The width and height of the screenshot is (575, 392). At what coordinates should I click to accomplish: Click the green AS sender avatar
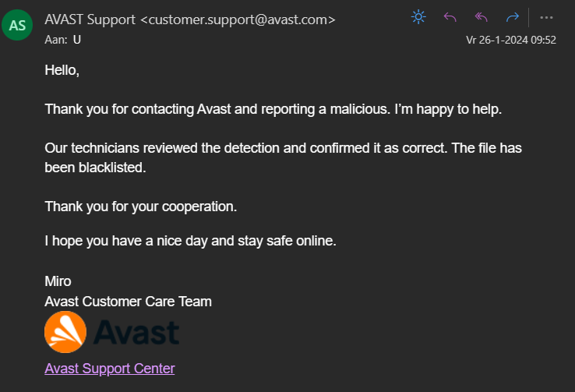point(17,25)
